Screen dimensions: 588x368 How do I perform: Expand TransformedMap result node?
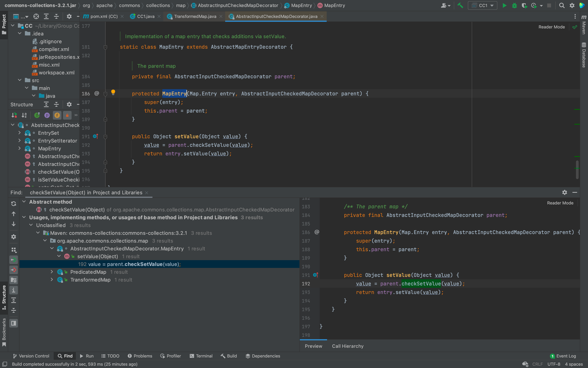[52, 279]
